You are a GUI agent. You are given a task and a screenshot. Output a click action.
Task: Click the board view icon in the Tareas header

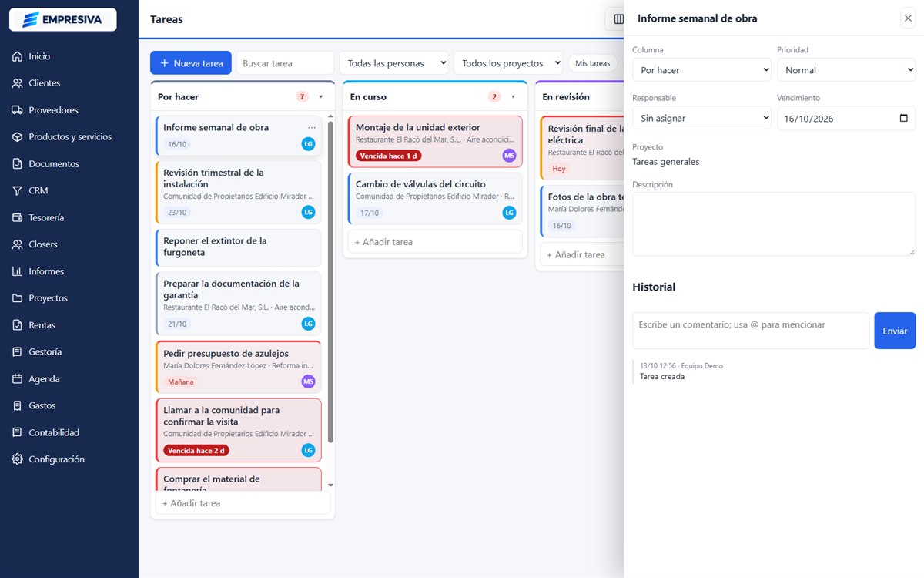pyautogui.click(x=618, y=18)
